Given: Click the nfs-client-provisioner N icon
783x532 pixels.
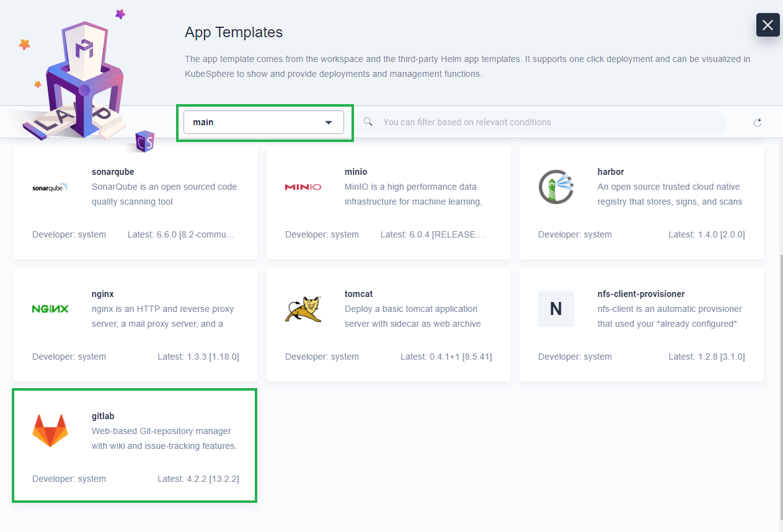Looking at the screenshot, I should point(555,309).
